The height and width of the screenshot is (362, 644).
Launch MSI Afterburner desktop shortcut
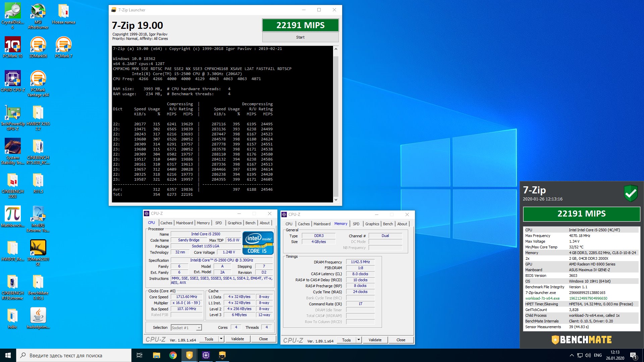coord(38,16)
